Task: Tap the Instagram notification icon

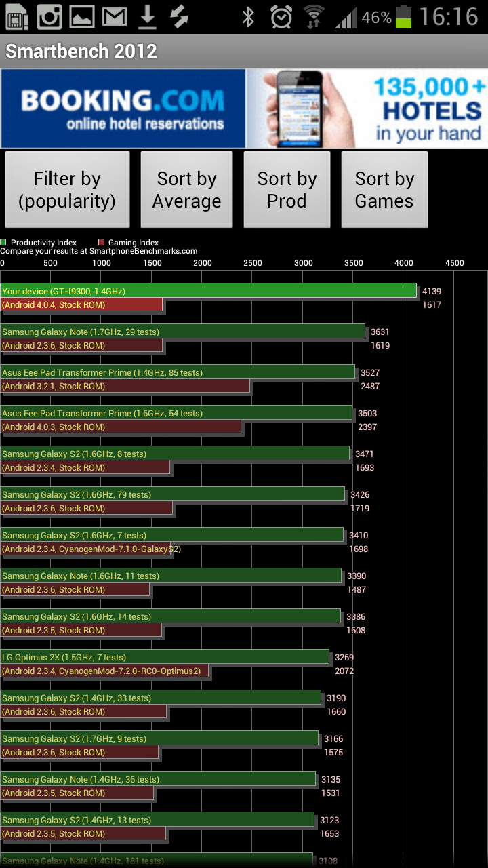Action: pyautogui.click(x=49, y=17)
